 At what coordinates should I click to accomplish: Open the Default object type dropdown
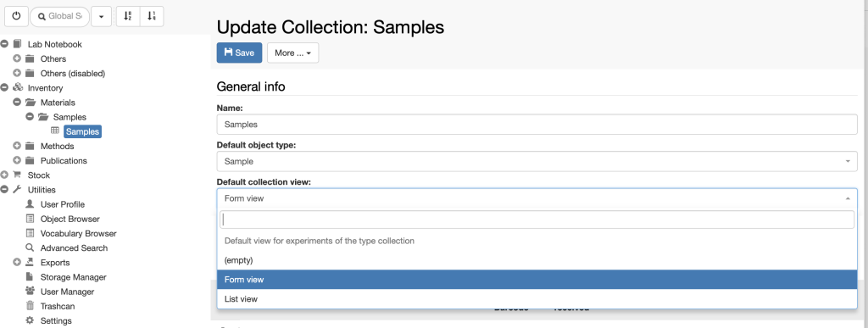(x=537, y=162)
